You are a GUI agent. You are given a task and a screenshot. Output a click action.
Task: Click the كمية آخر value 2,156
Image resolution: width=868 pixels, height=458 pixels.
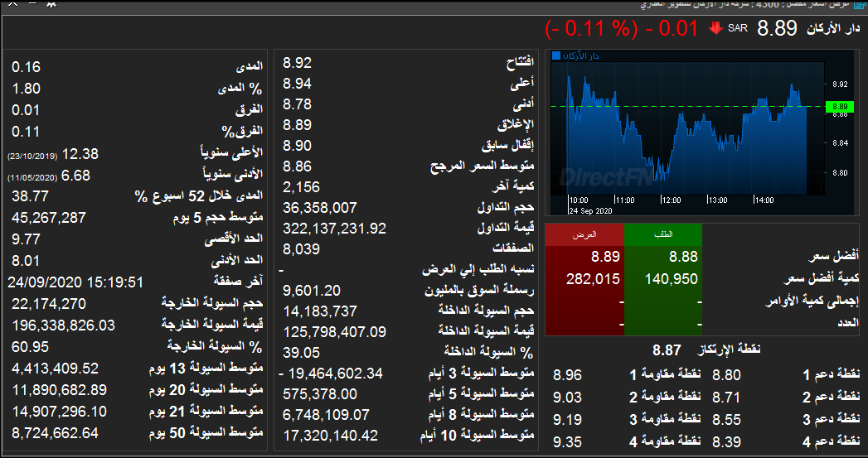(301, 187)
